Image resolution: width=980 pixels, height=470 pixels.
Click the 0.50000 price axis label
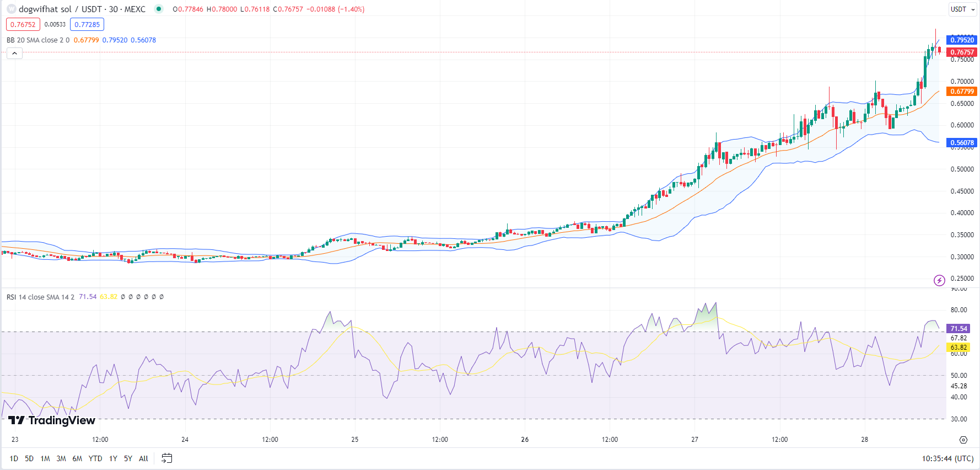[962, 169]
